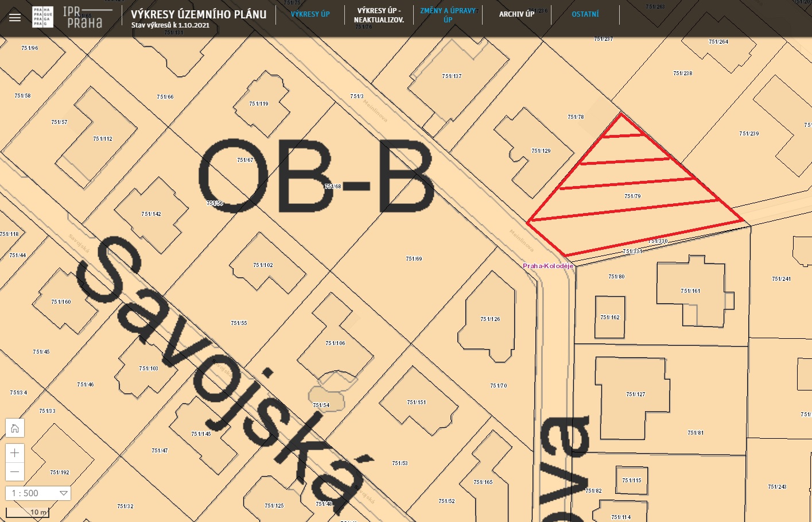Image resolution: width=812 pixels, height=522 pixels.
Task: Click parcel label 751/80
Action: pos(616,277)
